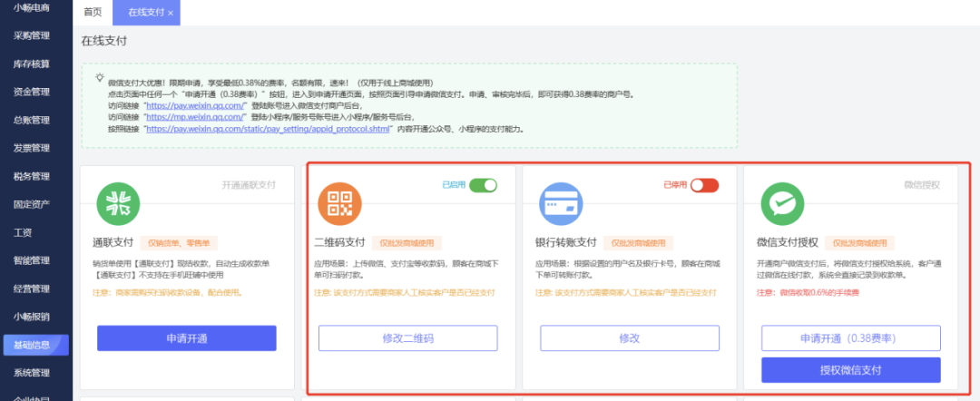Open the https://pay.weixin.qq.com/ link
The image size is (980, 401).
(197, 105)
